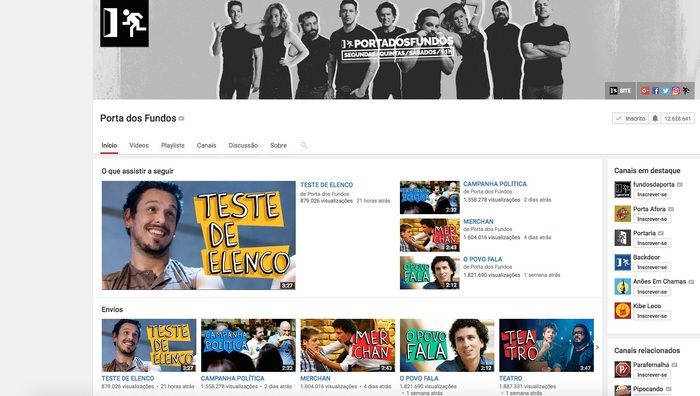Open the Portaria channel name
Image resolution: width=700 pixels, height=396 pixels.
[644, 233]
